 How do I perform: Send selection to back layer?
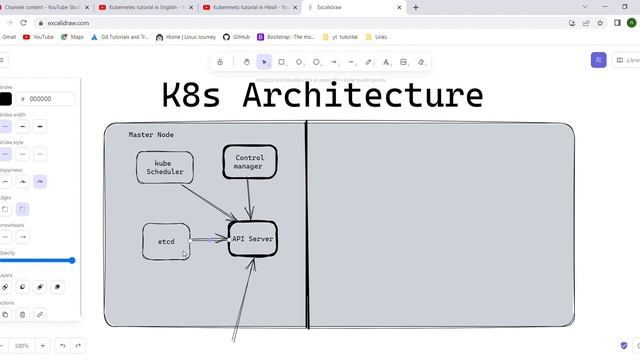[5, 287]
